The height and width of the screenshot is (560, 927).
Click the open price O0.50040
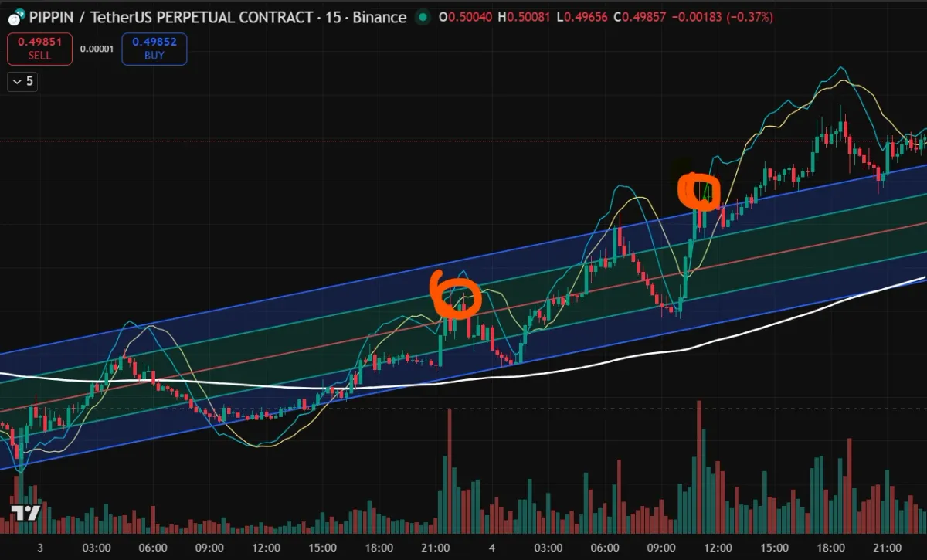[467, 17]
